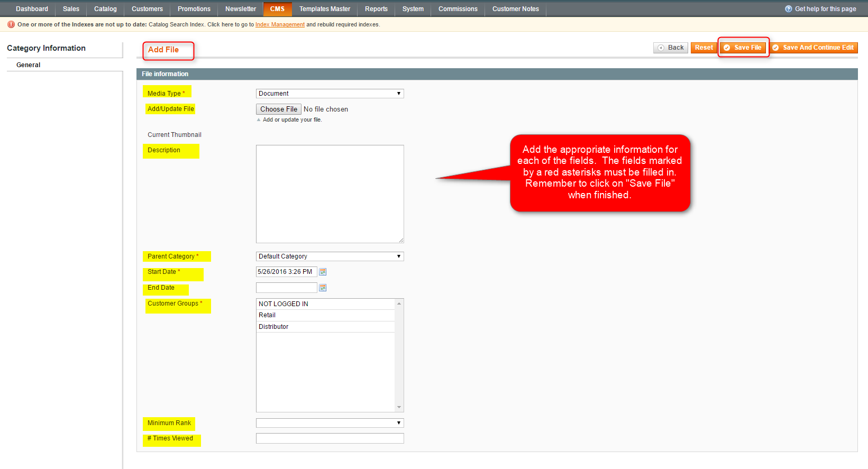Click into the Description text area
Image resolution: width=868 pixels, height=469 pixels.
(x=330, y=194)
